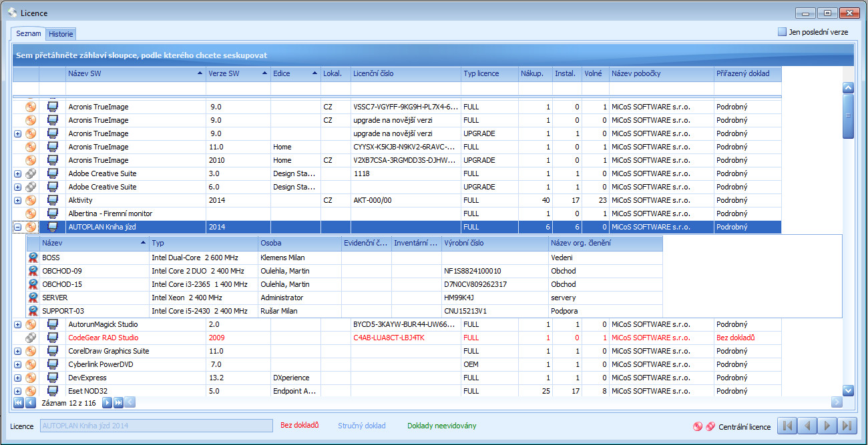Viewport: 868px width, 445px height.
Task: Click the monitor icon beside CodeGear RAD Studio
Action: (53, 338)
